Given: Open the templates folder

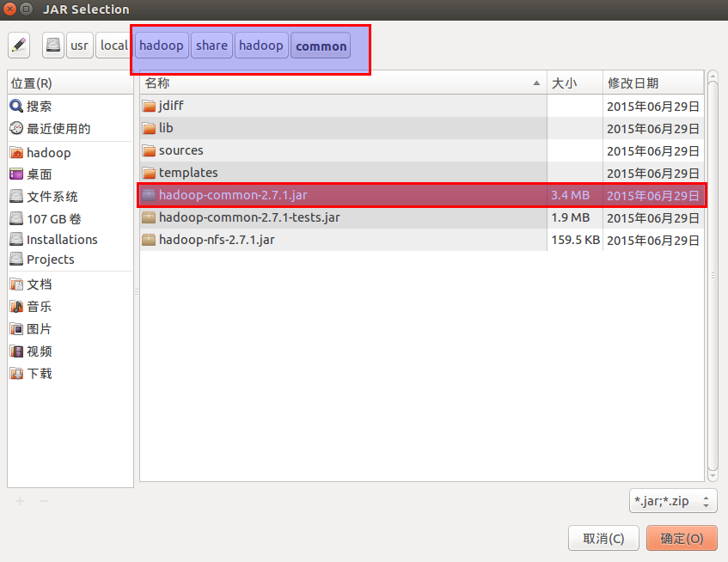Looking at the screenshot, I should [188, 173].
